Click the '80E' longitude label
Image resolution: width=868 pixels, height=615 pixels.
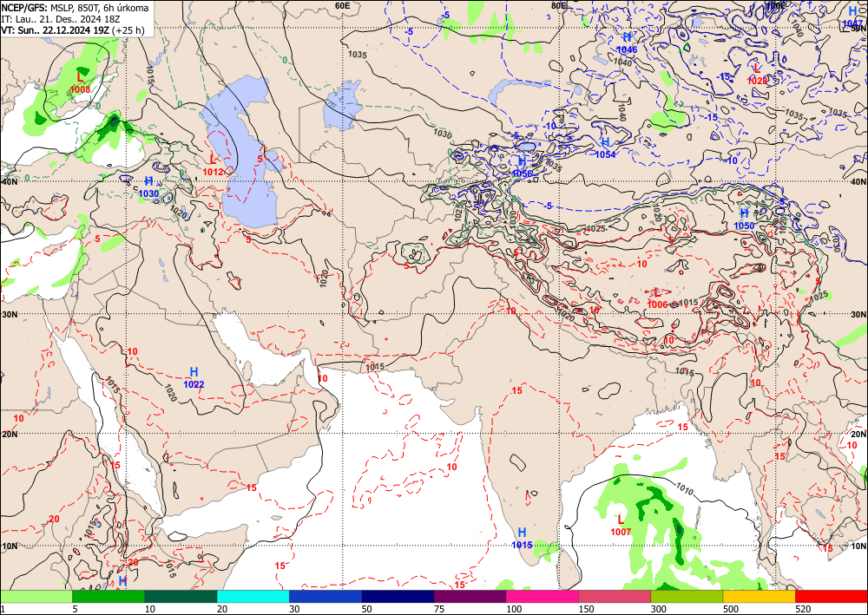(x=559, y=5)
